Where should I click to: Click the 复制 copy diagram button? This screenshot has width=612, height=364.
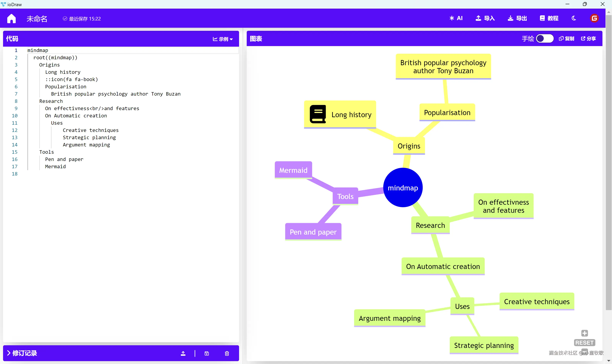click(566, 38)
